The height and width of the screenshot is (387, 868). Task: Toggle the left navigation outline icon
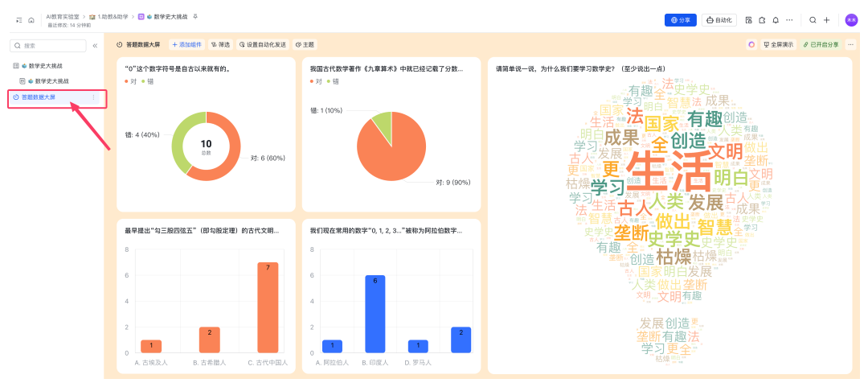click(19, 20)
